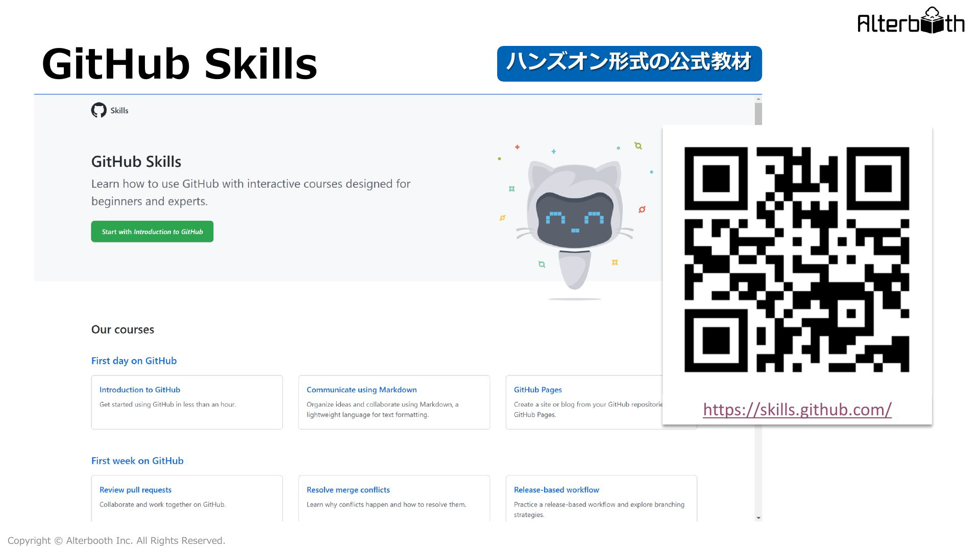Viewport: 980px width, 551px height.
Task: Open the First day on GitHub section
Action: pyautogui.click(x=134, y=361)
